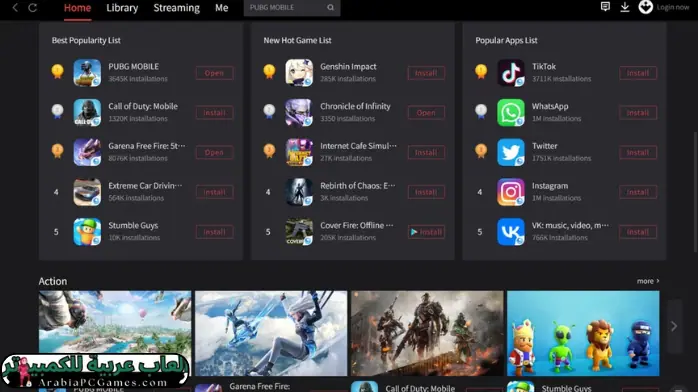Open Garena Free Fire from popularity list
Image resolution: width=698 pixels, height=392 pixels.
(214, 152)
